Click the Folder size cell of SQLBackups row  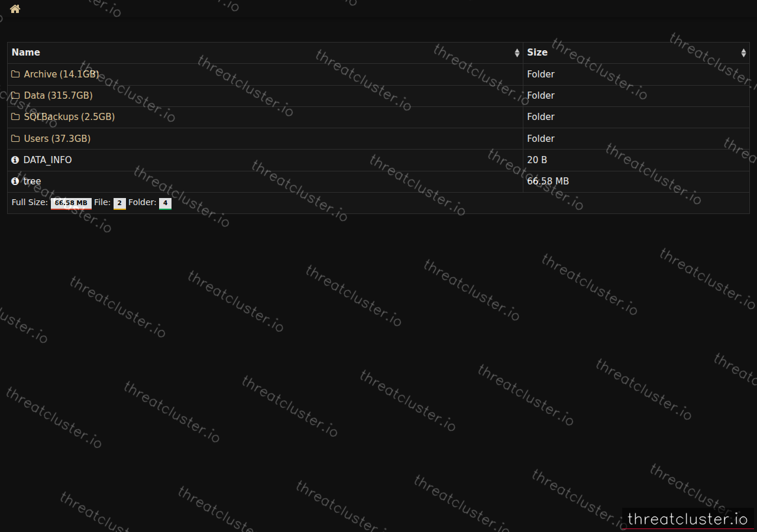[x=636, y=117]
